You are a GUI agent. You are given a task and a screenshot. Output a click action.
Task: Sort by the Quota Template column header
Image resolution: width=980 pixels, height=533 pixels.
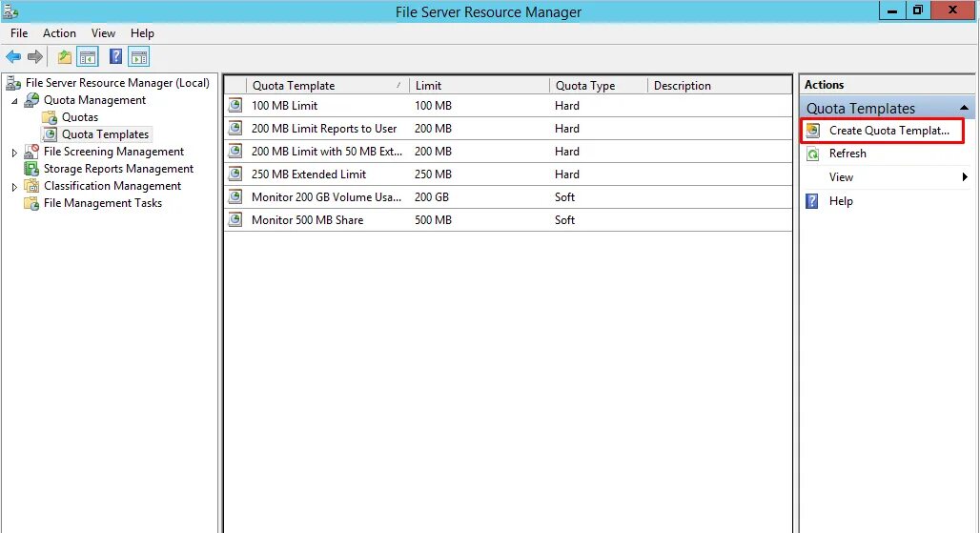tap(328, 86)
